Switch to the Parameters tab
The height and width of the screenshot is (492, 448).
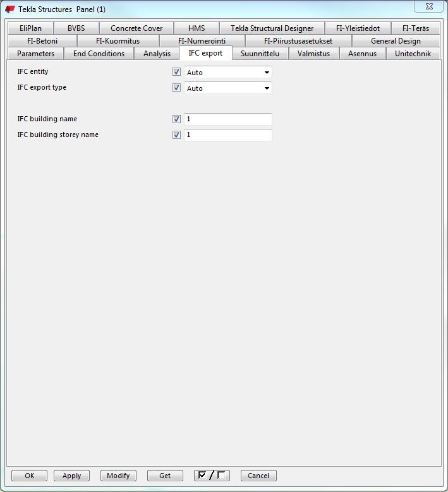(35, 53)
